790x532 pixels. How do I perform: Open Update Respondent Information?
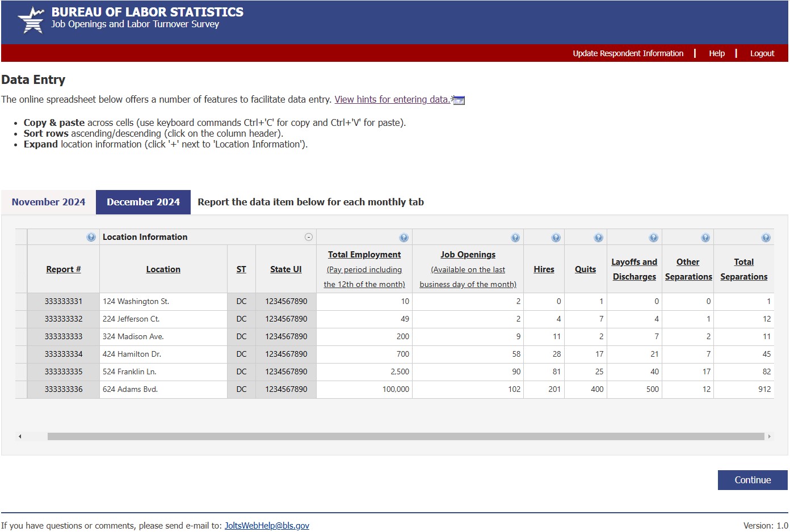628,53
